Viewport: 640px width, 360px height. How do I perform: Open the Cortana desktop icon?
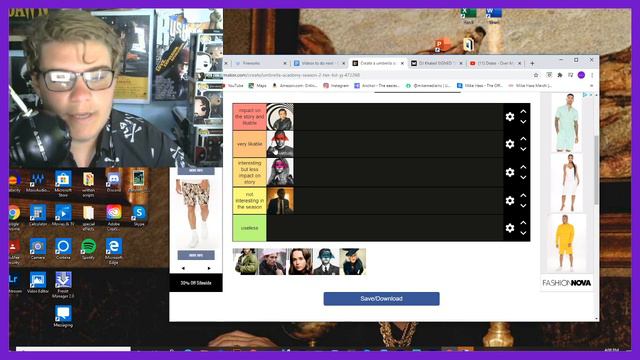63,249
